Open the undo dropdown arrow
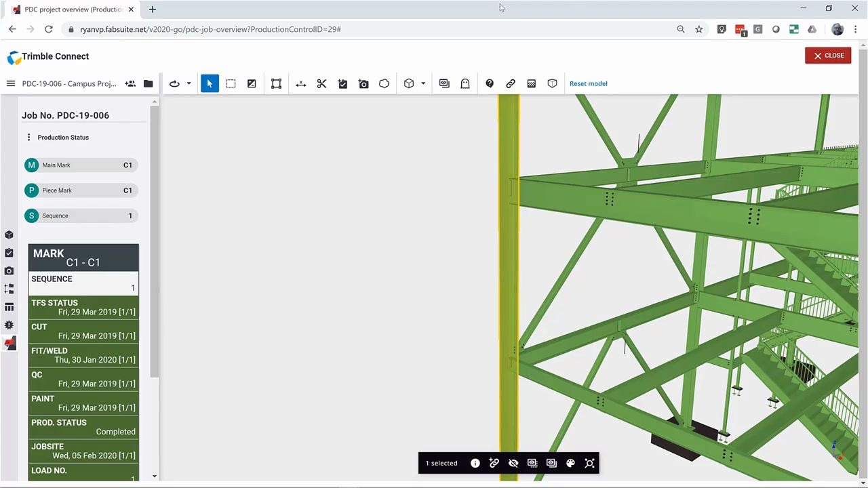The height and width of the screenshot is (488, 868). [189, 83]
